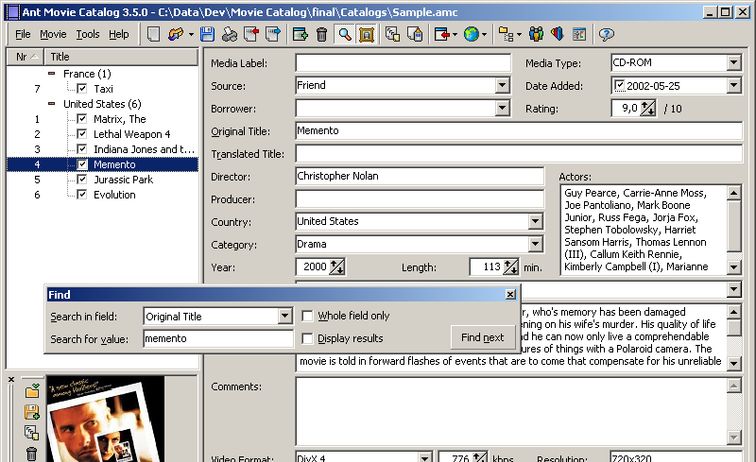Open the Media Type dropdown
The width and height of the screenshot is (756, 462).
(733, 63)
